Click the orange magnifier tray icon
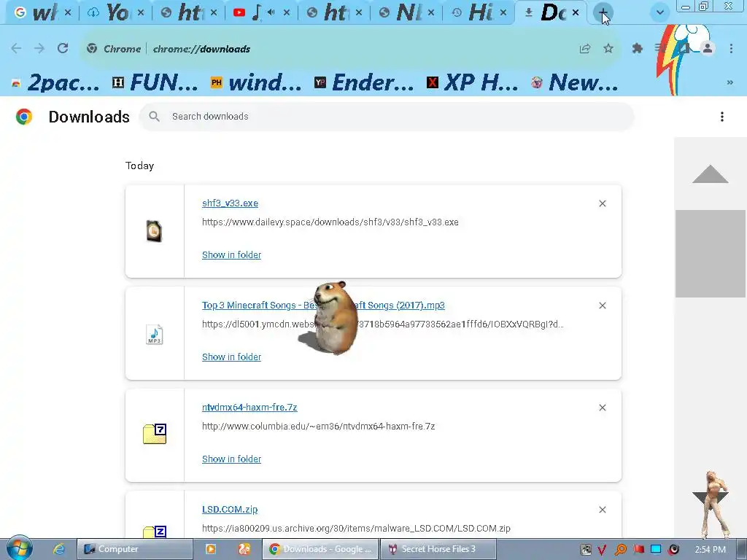The image size is (747, 560). click(x=621, y=550)
